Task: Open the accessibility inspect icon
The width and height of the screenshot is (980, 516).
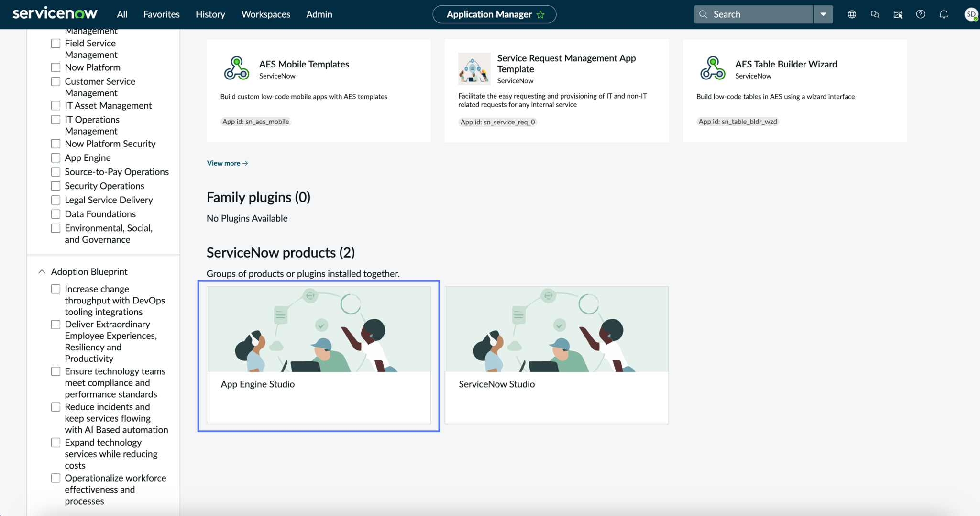Action: [898, 14]
